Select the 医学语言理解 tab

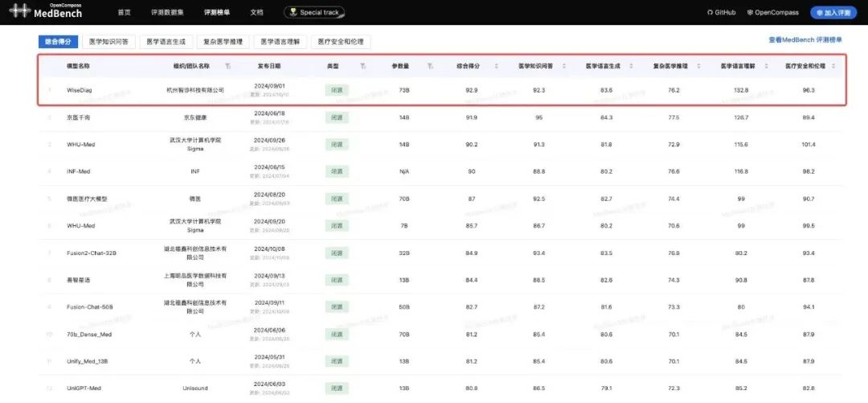(x=280, y=42)
